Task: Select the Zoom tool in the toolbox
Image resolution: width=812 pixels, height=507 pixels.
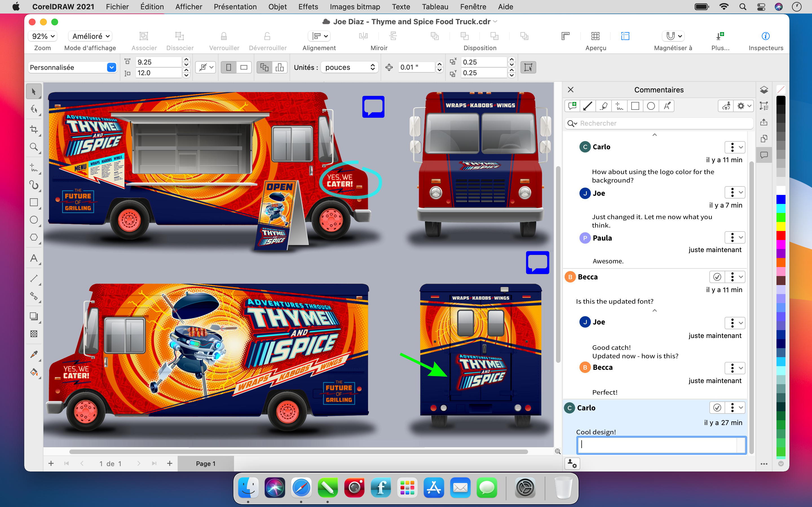Action: coord(34,147)
